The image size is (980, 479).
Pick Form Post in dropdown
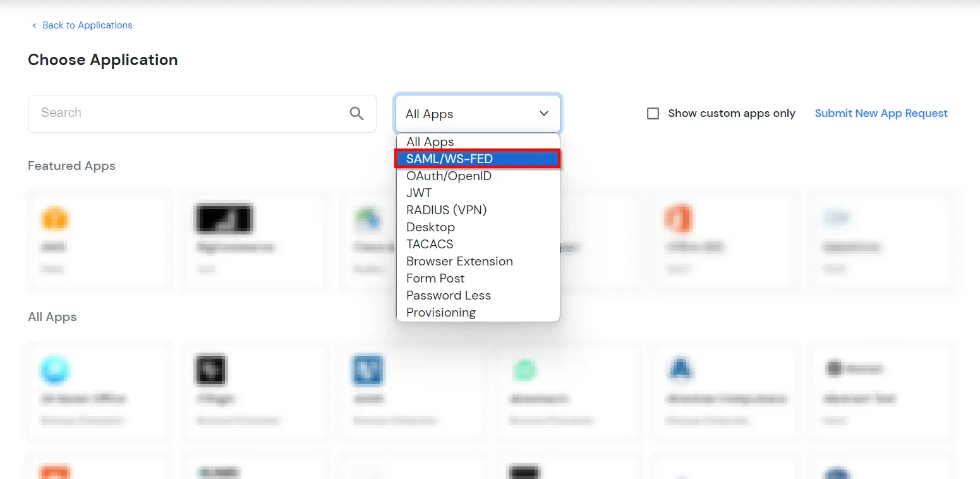478,278
